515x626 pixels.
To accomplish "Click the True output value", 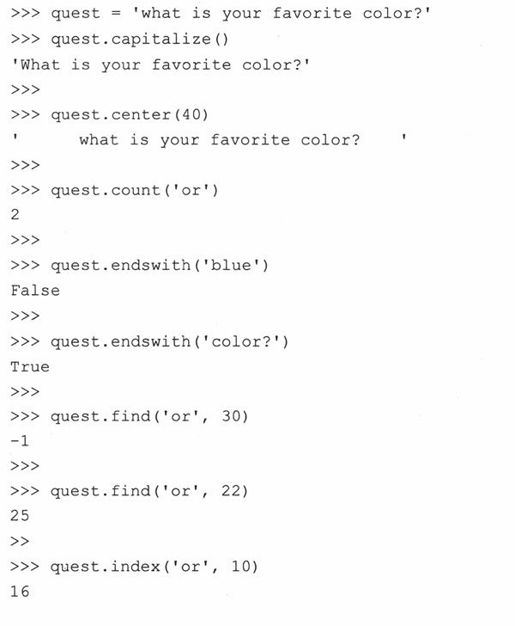I will (30, 367).
